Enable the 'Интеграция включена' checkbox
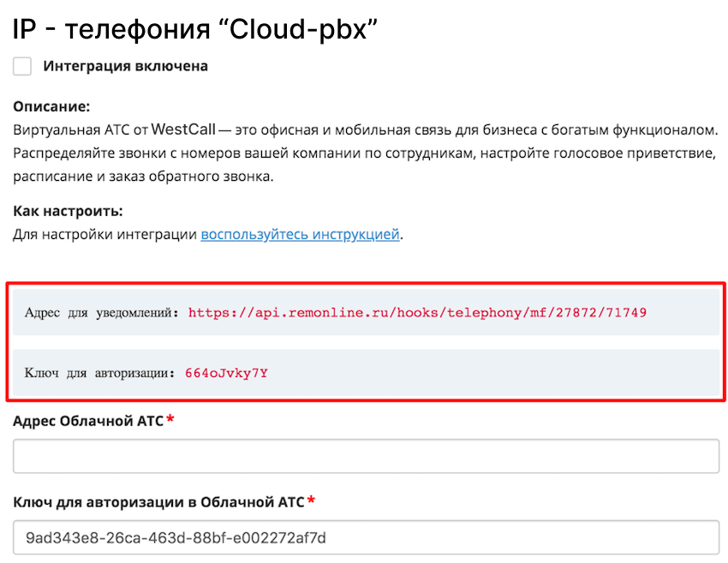Screen dimensions: 728x563 click(21, 66)
